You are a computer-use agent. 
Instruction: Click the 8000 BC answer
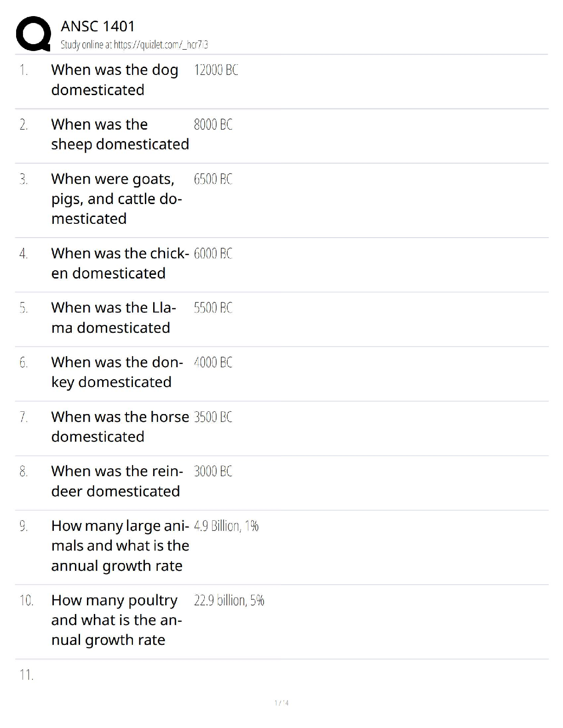tap(213, 125)
